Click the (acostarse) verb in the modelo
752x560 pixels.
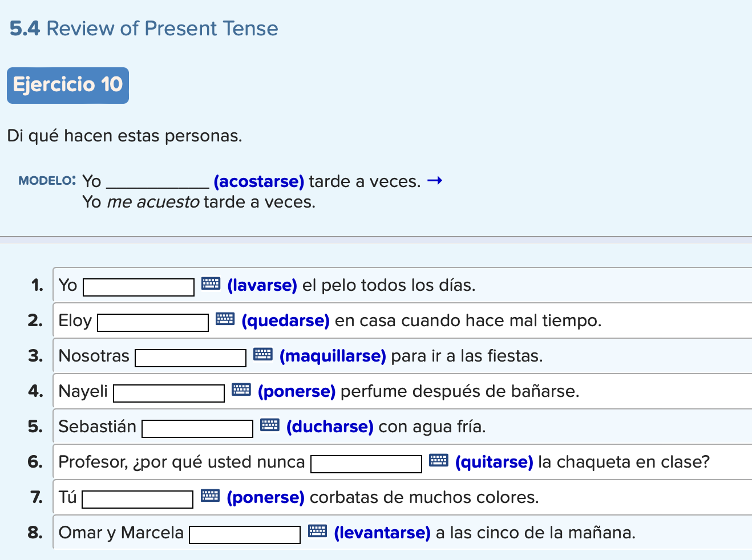pyautogui.click(x=258, y=181)
